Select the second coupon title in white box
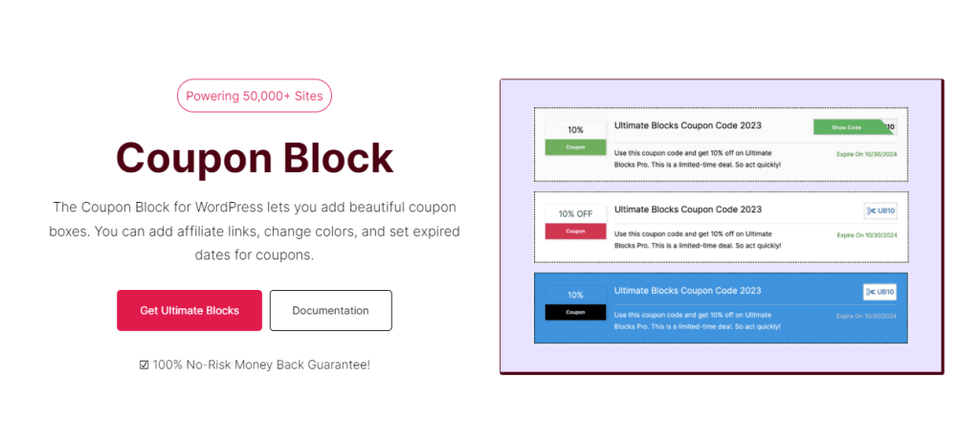The height and width of the screenshot is (422, 980). point(687,209)
